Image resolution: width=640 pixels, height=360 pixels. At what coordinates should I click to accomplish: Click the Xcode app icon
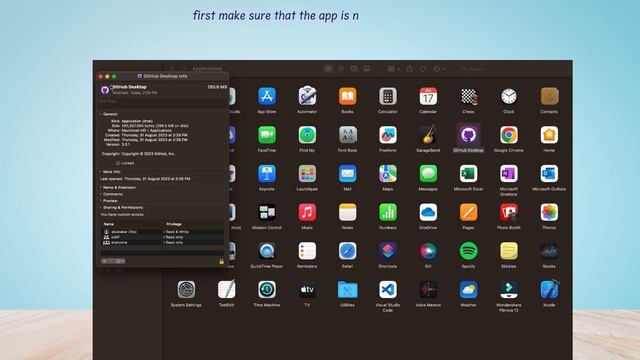pos(549,290)
